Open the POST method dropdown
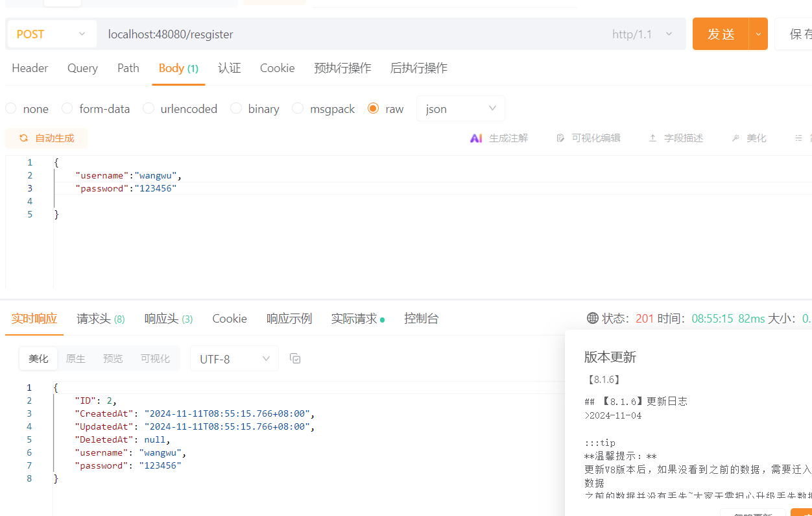The image size is (812, 516). tap(51, 34)
